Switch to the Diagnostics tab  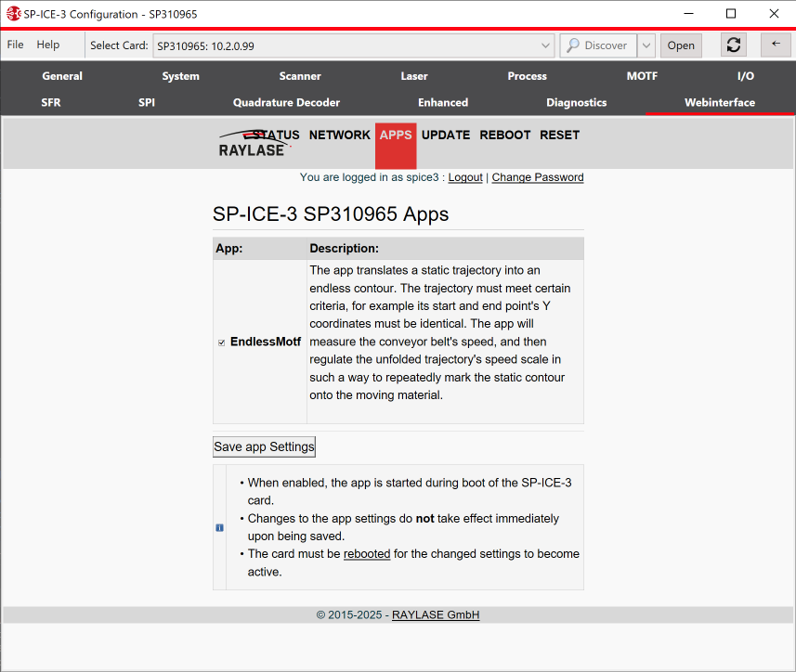coord(576,102)
